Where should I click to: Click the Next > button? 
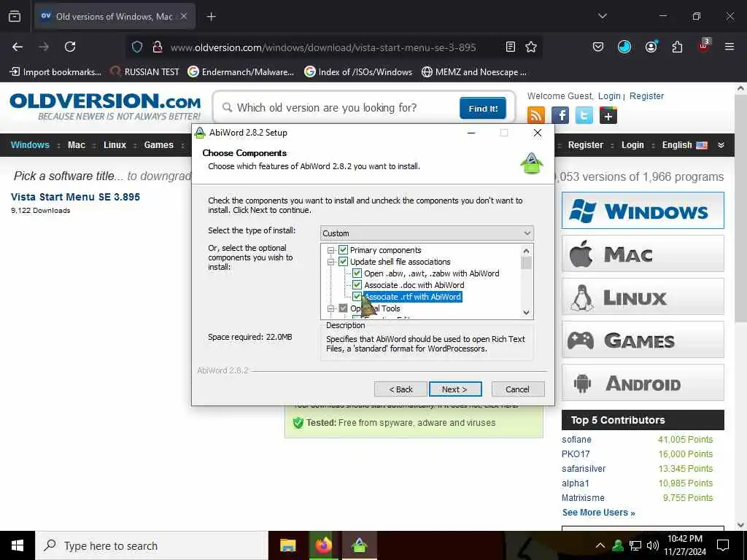[455, 389]
